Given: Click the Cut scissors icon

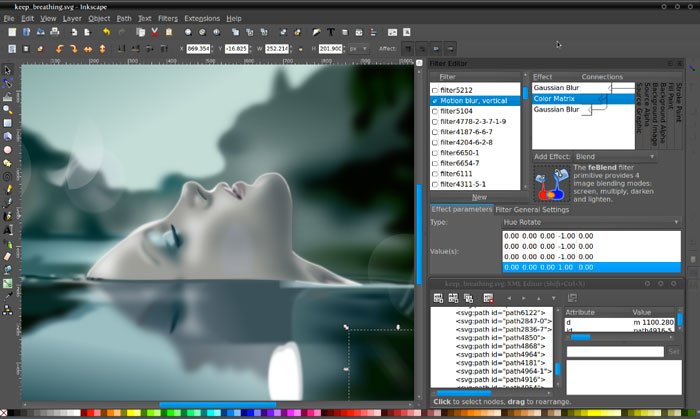Looking at the screenshot, I should [x=154, y=32].
